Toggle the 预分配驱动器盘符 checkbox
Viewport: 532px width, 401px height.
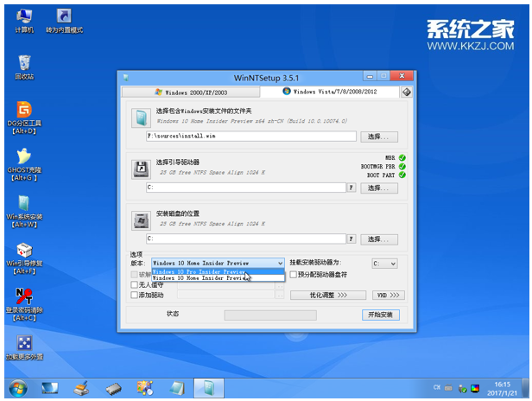(x=294, y=274)
